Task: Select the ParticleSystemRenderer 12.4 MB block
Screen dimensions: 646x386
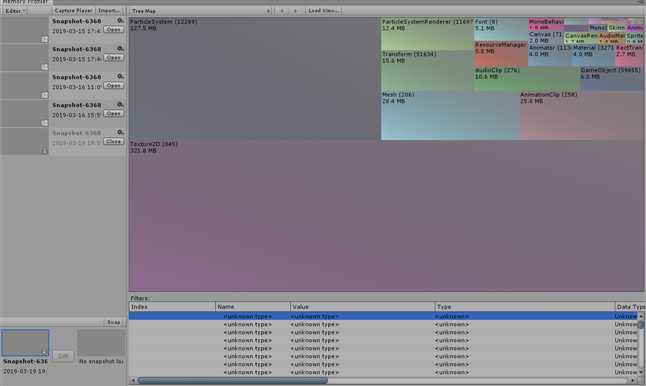Action: tap(427, 34)
